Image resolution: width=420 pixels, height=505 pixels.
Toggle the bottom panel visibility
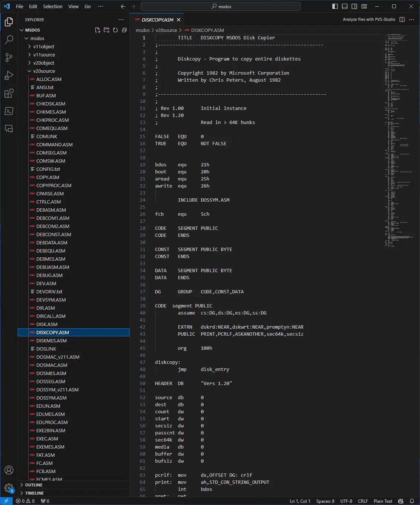(x=345, y=6)
